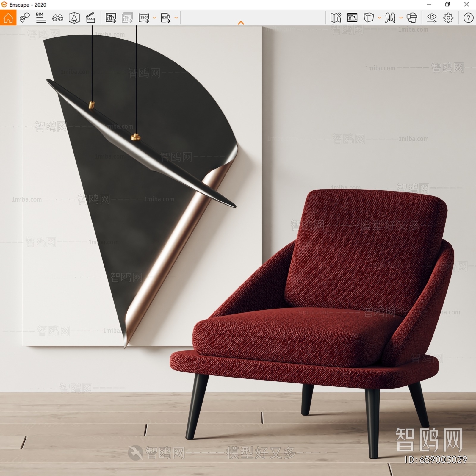Image resolution: width=476 pixels, height=476 pixels.
Task: Open the mini map icon
Action: (336, 18)
